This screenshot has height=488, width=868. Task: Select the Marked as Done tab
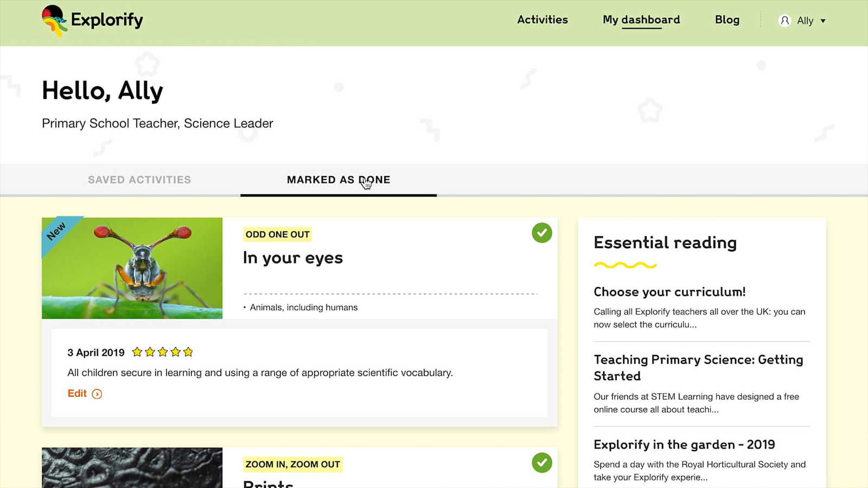(x=339, y=179)
